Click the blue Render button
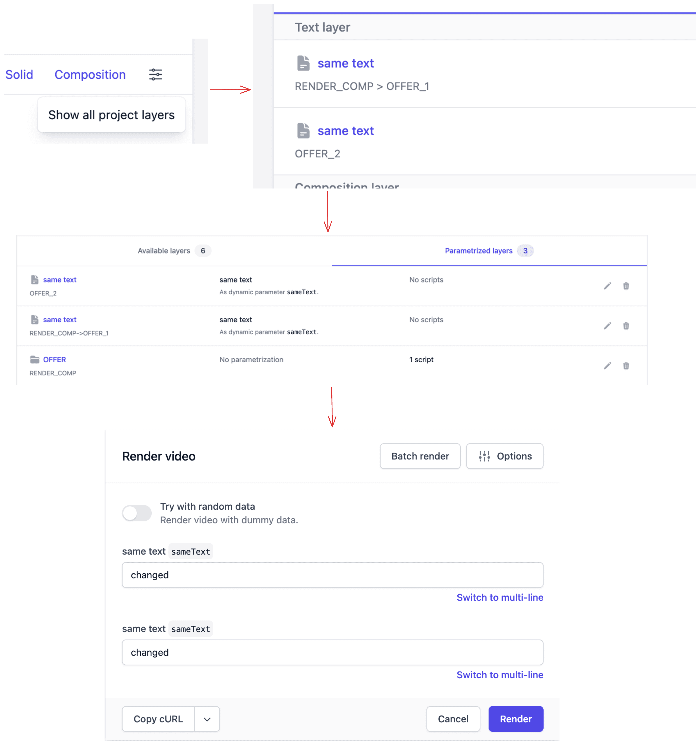Viewport: 700px width, 745px height. (516, 719)
